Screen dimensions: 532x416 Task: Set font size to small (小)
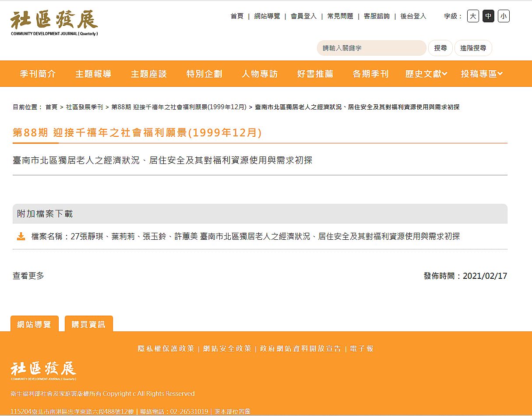(x=504, y=16)
